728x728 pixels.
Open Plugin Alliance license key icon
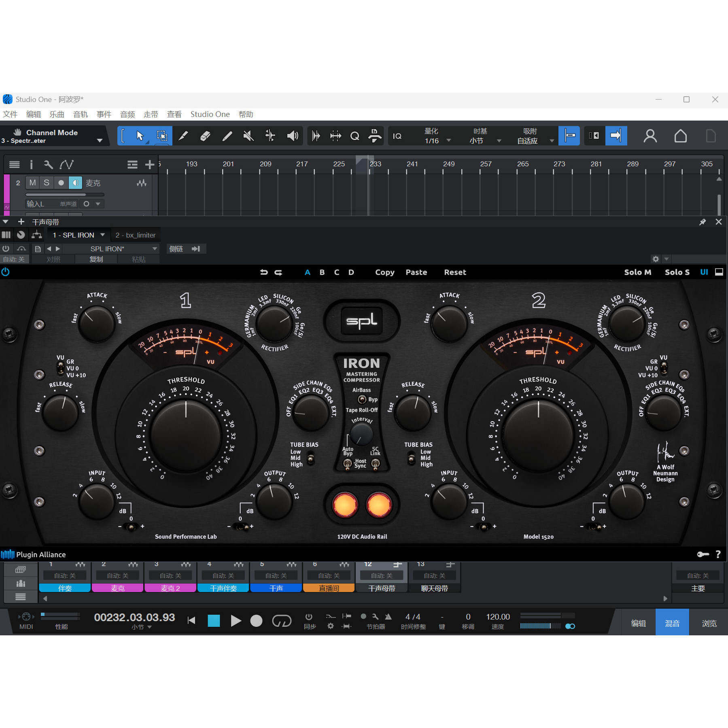point(703,554)
